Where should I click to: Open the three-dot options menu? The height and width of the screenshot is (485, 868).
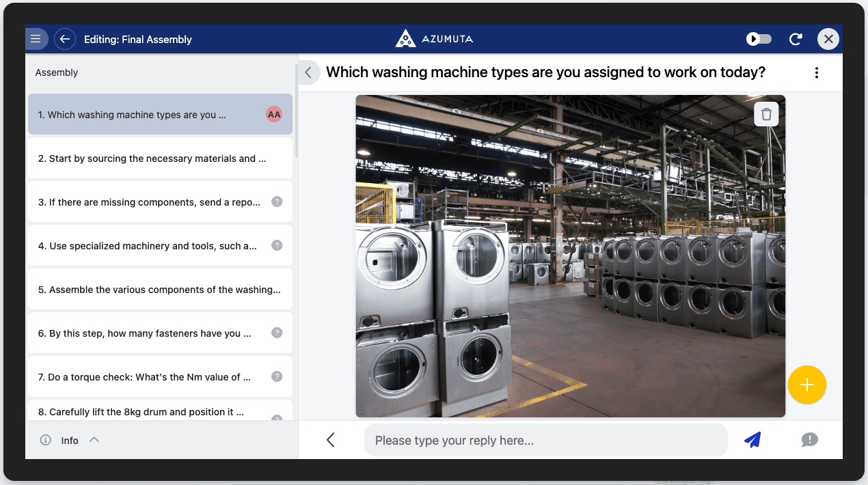(816, 72)
